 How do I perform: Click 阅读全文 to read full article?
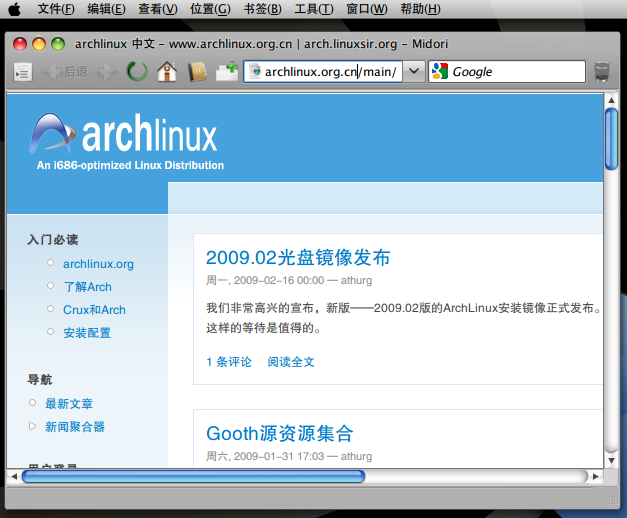(291, 362)
